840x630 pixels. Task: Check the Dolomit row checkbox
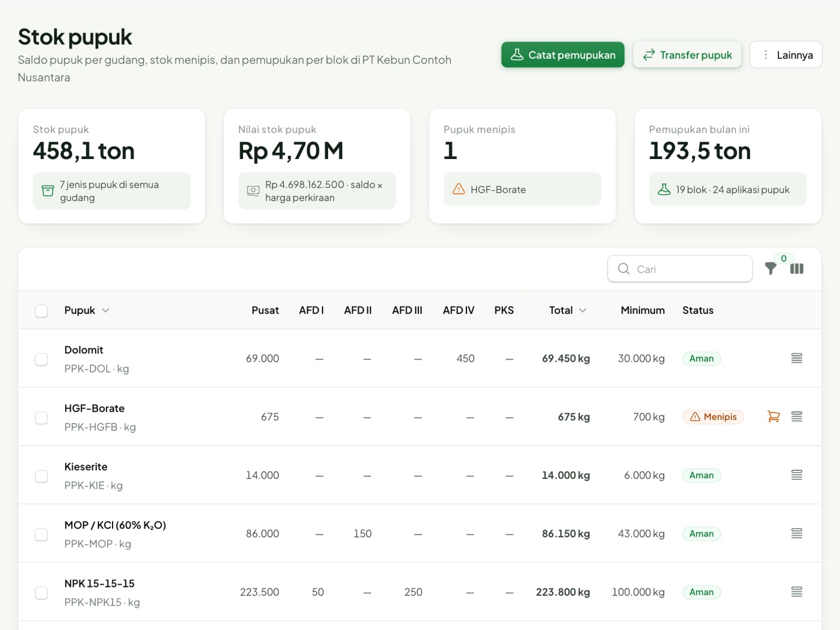pyautogui.click(x=41, y=359)
